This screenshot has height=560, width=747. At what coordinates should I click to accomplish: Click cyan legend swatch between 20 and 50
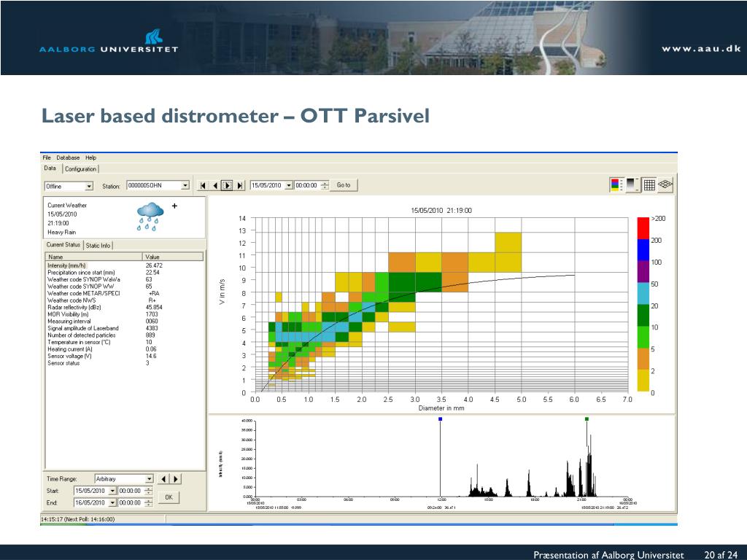click(643, 294)
